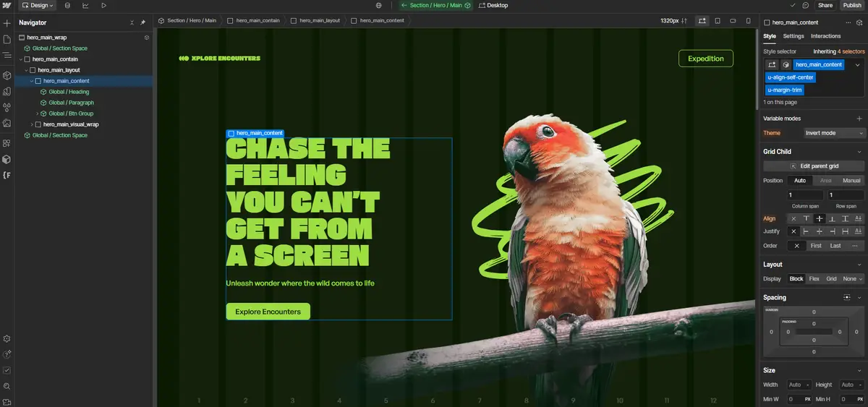Set grid child Position to Auto
Viewport: 868px width, 407px height.
tap(800, 180)
